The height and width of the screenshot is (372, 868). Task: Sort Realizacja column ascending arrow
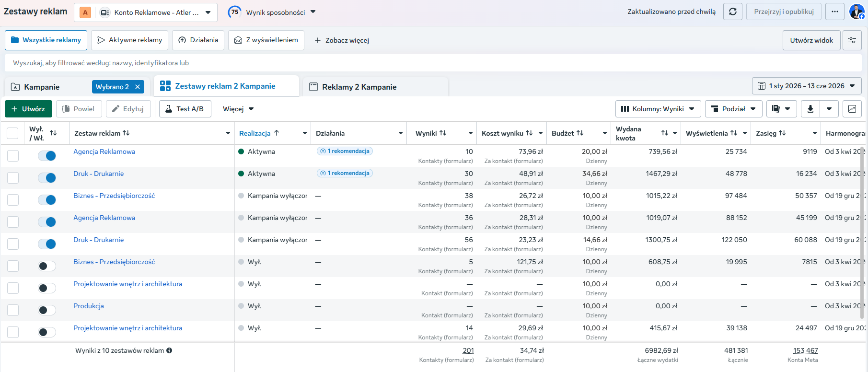277,133
